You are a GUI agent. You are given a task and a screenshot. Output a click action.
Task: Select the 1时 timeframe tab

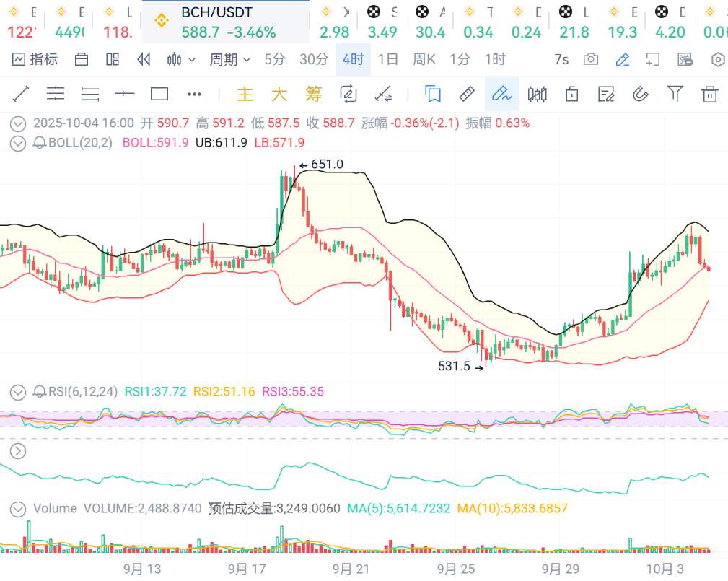point(495,59)
